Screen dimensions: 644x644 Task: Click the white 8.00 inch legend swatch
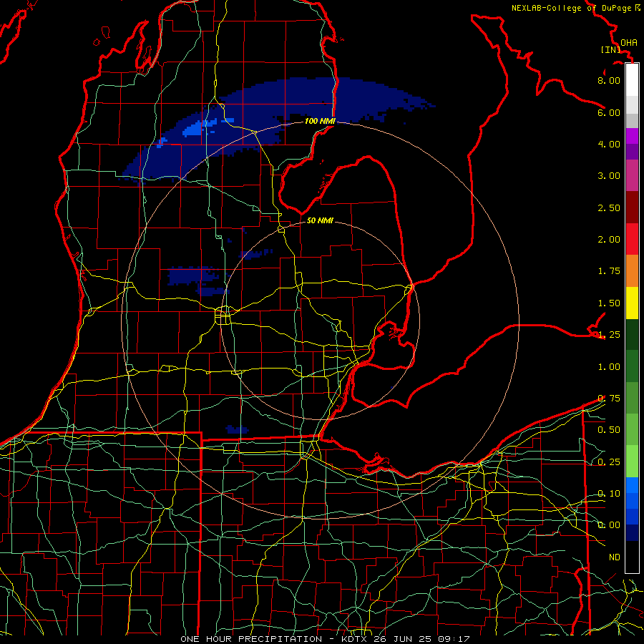(x=632, y=80)
